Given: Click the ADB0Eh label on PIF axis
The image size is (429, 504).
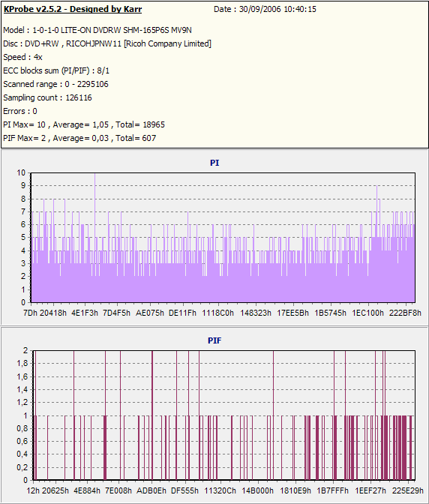Looking at the screenshot, I should 151,490.
